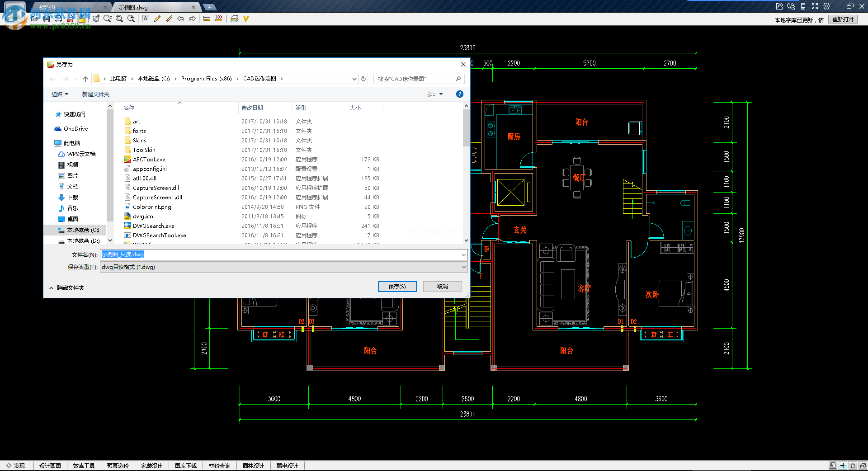Select the text annotation tool
This screenshot has width=868, height=471.
(146, 19)
